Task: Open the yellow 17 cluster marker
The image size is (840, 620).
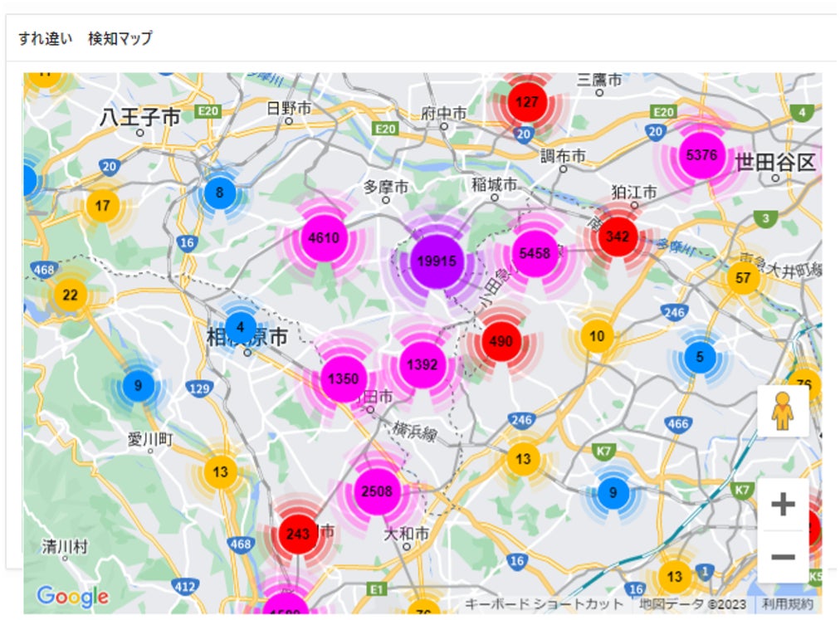Action: point(102,205)
